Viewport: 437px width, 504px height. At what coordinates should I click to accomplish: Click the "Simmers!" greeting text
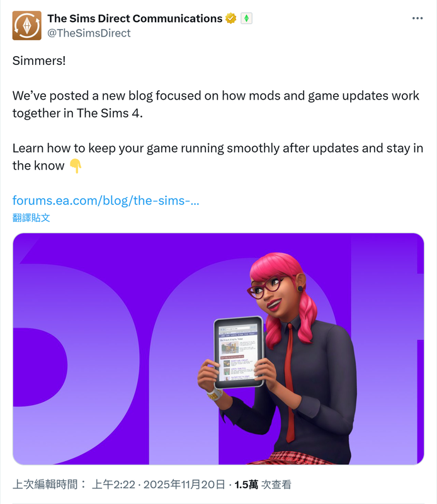pos(39,60)
